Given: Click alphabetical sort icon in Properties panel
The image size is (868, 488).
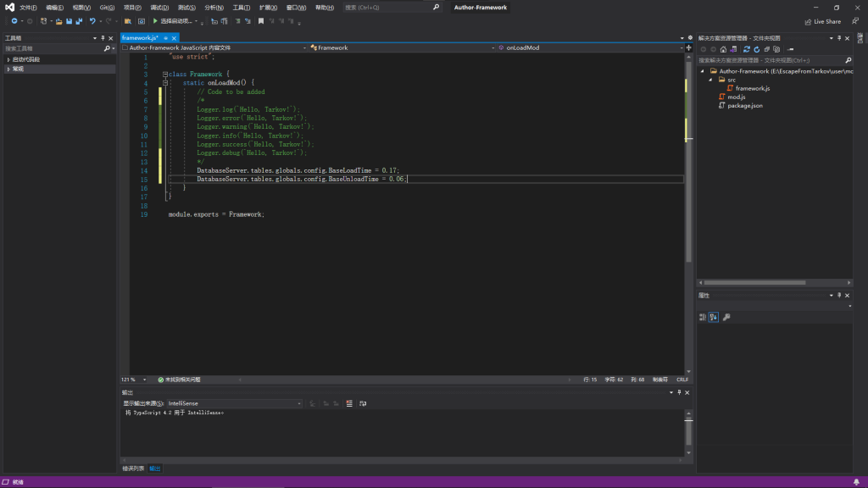Looking at the screenshot, I should 714,317.
